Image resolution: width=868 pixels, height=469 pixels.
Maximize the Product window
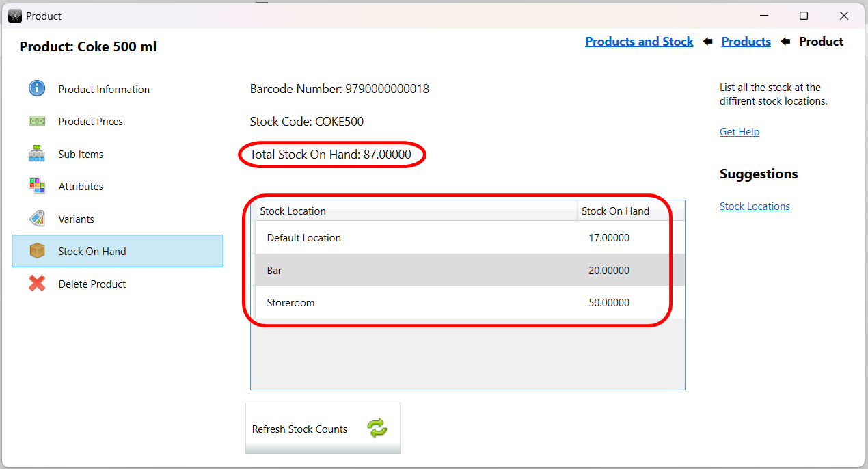pos(804,16)
